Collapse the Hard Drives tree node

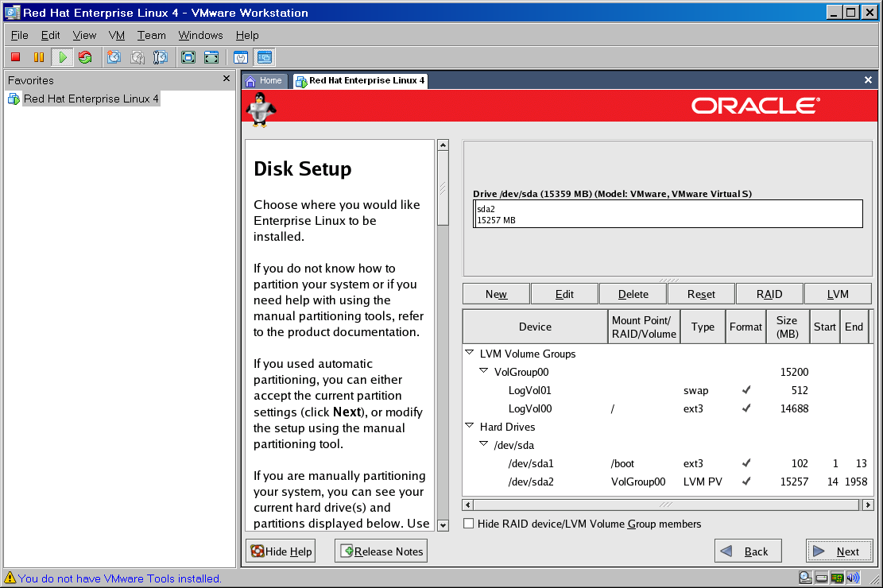coord(469,426)
